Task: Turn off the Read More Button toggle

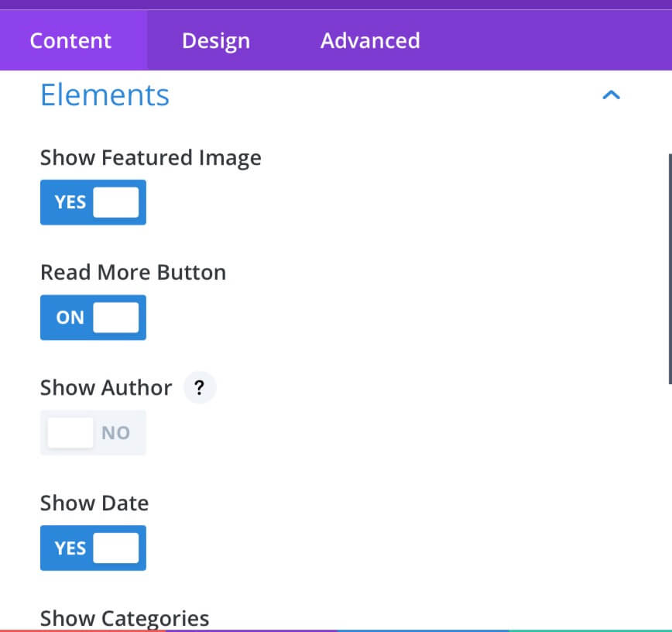Action: click(x=93, y=318)
